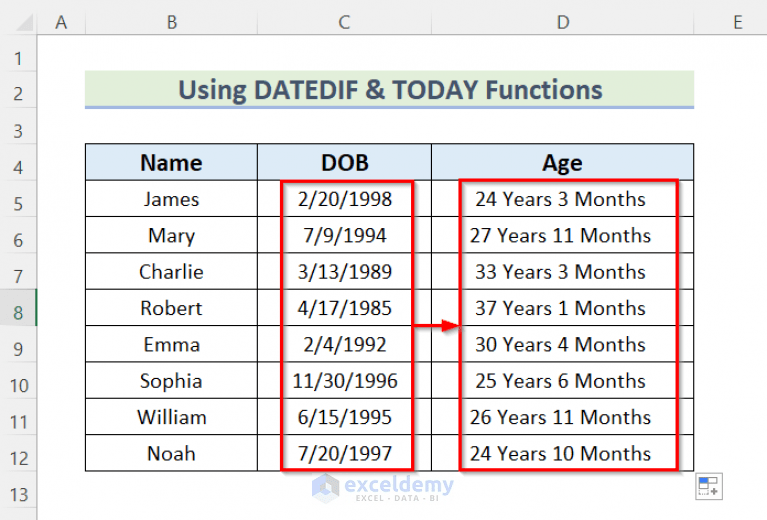Click the cell containing 'Sophia'
The width and height of the screenshot is (767, 520).
pyautogui.click(x=171, y=381)
